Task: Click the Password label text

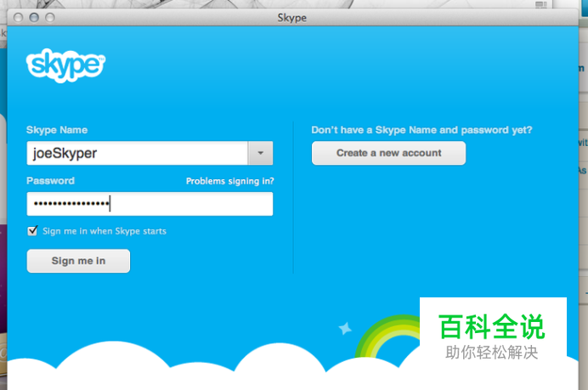Action: 50,181
